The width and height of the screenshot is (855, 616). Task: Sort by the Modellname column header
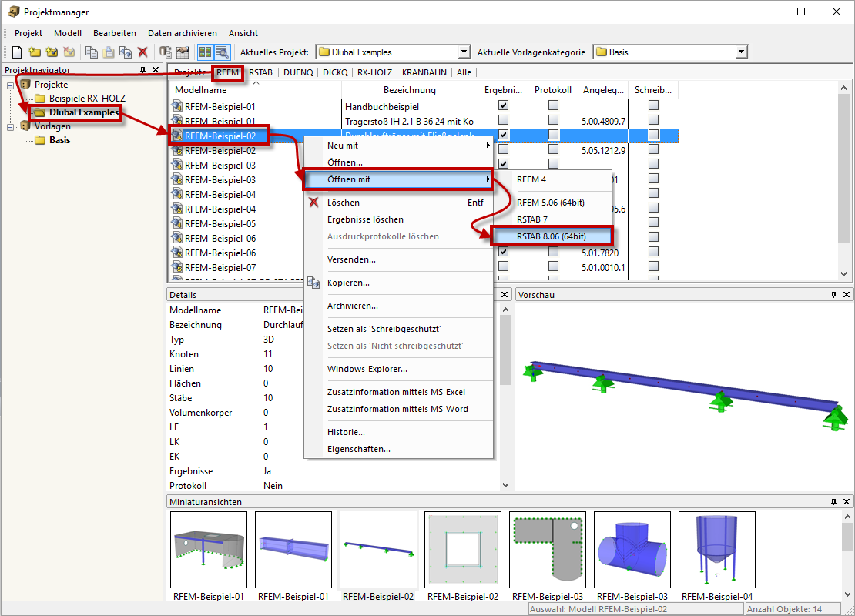pos(255,90)
